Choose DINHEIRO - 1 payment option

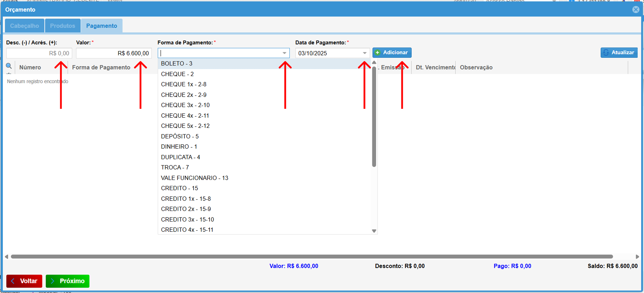tap(179, 147)
